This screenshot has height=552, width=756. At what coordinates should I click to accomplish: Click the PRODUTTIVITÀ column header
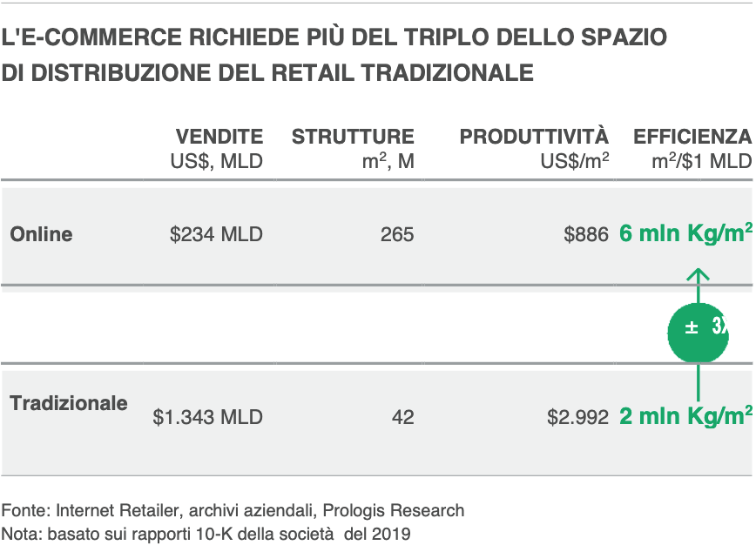tap(534, 137)
